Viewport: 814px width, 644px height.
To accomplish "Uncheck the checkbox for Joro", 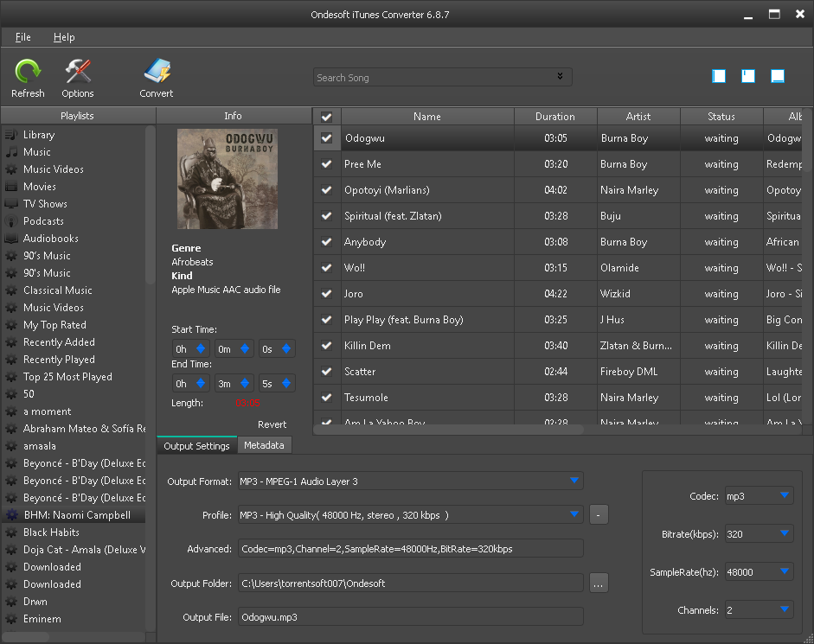I will (326, 294).
